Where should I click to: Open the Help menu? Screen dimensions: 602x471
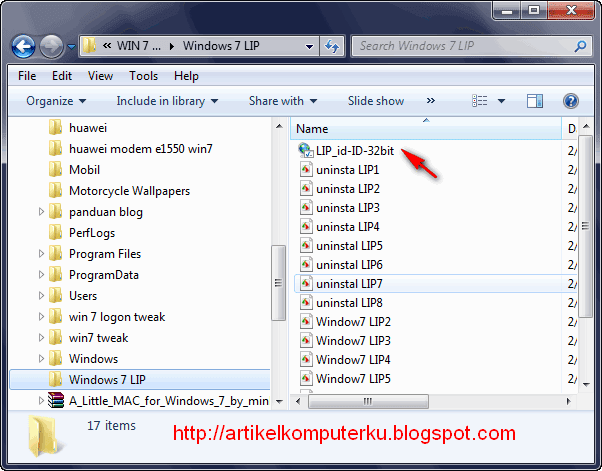coord(186,76)
